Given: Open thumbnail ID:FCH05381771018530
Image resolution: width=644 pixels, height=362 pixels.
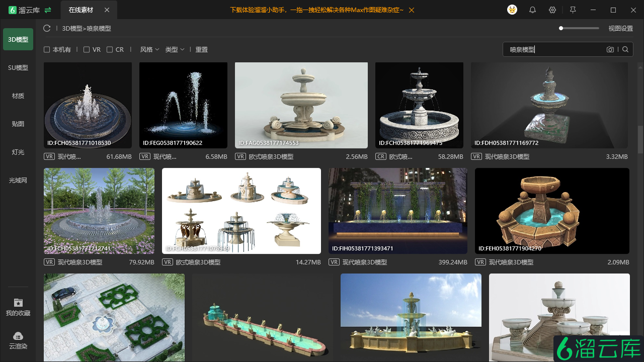Looking at the screenshot, I should (x=88, y=105).
